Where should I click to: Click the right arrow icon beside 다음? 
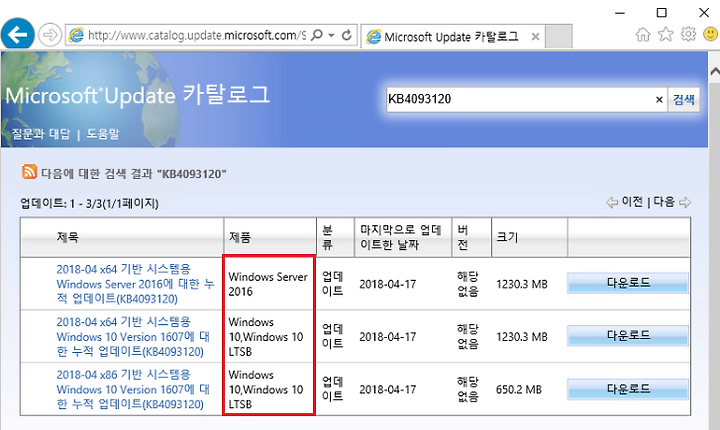click(x=685, y=202)
